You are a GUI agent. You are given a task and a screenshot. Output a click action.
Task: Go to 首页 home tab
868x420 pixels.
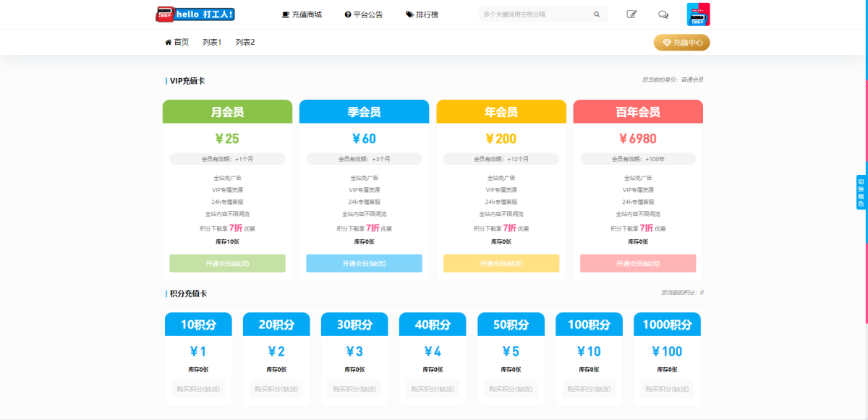(x=177, y=43)
